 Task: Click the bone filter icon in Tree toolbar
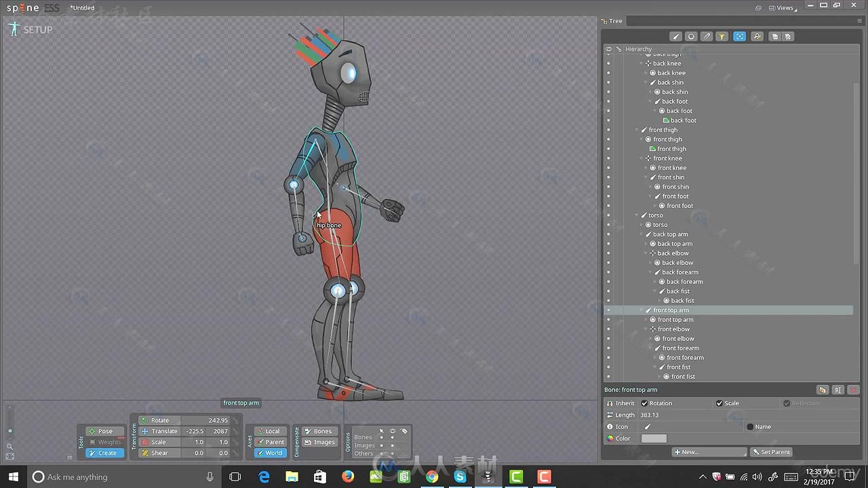click(x=676, y=37)
